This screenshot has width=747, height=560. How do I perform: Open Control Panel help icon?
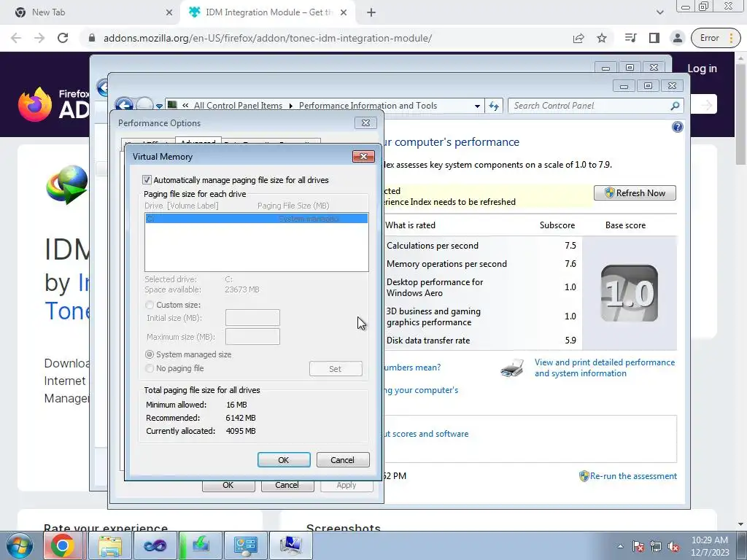pyautogui.click(x=677, y=127)
